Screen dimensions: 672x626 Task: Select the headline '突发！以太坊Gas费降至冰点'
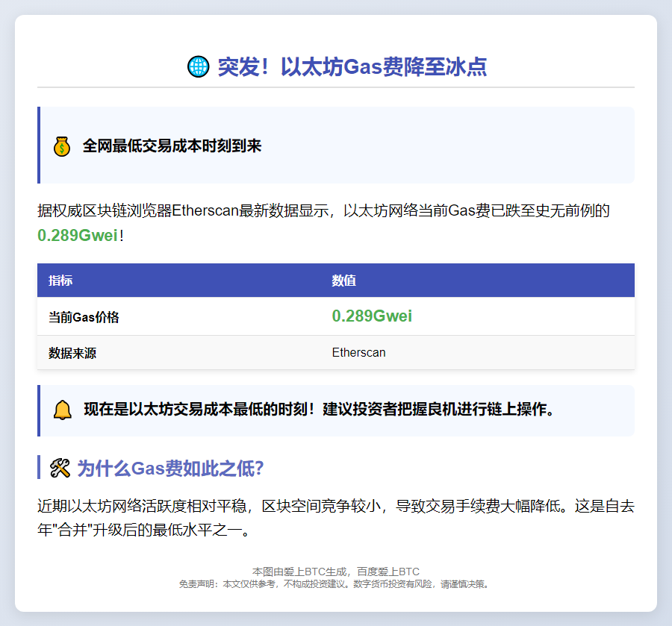pos(352,67)
